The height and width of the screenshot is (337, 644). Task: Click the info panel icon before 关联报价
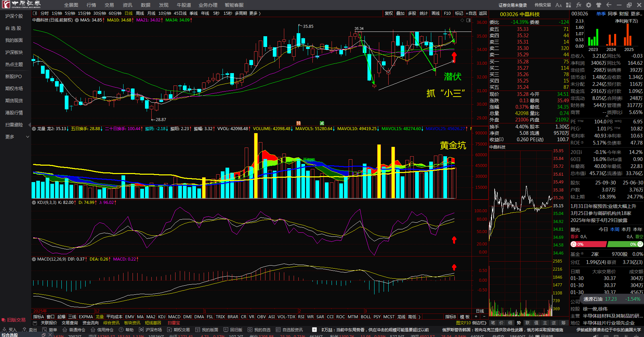pyautogui.click(x=35, y=323)
